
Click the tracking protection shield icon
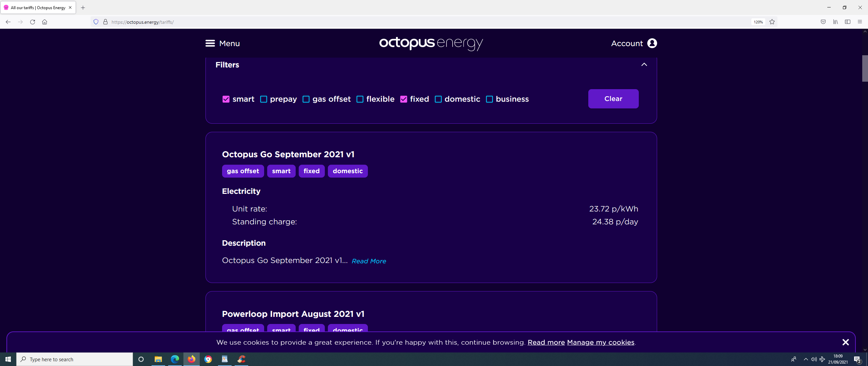[x=96, y=22]
